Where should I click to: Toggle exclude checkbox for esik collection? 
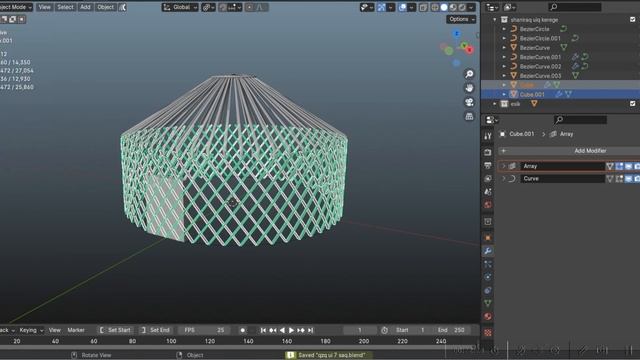click(x=633, y=104)
